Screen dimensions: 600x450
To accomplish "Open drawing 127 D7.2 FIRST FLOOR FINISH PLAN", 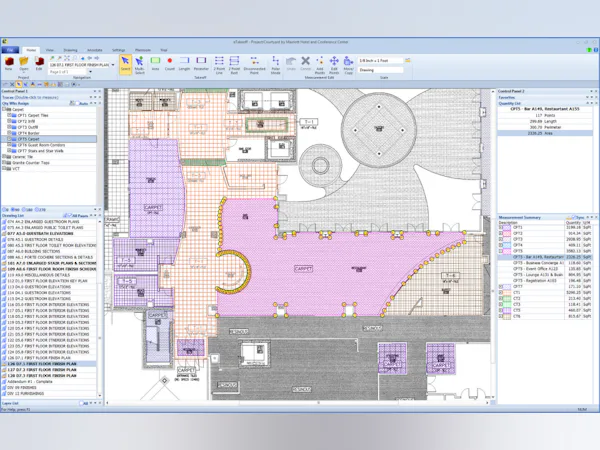I will click(42, 370).
